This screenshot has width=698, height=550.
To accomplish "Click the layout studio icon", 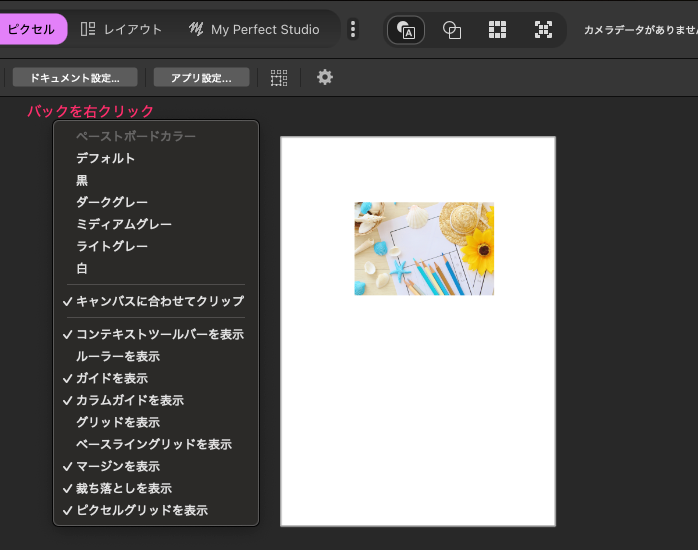I will [88, 29].
